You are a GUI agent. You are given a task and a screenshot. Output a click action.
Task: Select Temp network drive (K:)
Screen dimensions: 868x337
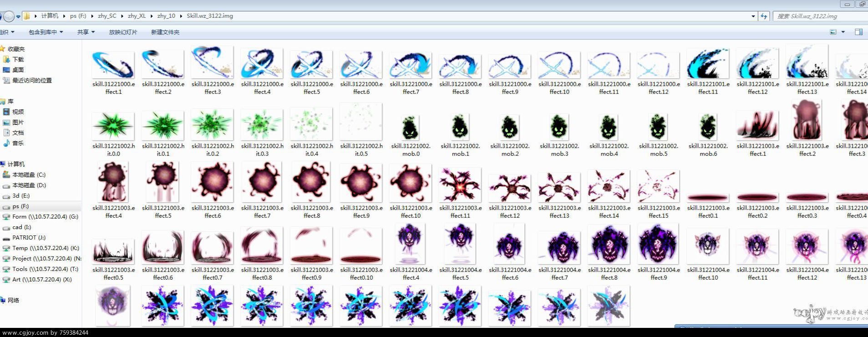(46, 248)
